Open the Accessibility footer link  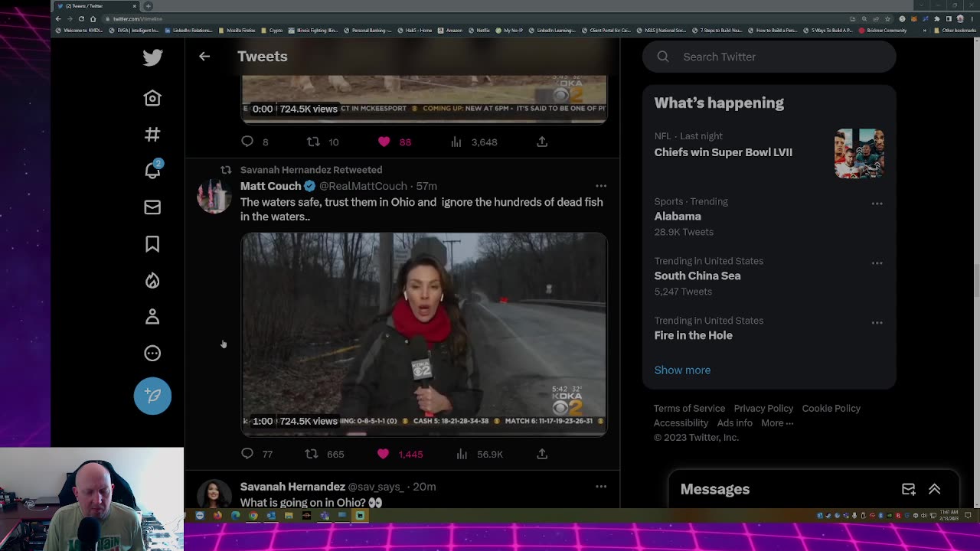[681, 423]
